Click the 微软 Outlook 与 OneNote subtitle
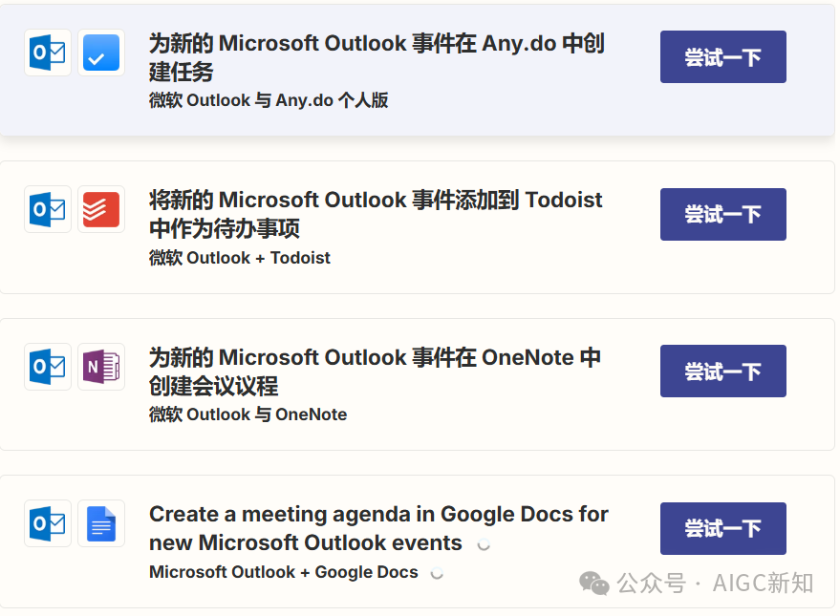 248,414
